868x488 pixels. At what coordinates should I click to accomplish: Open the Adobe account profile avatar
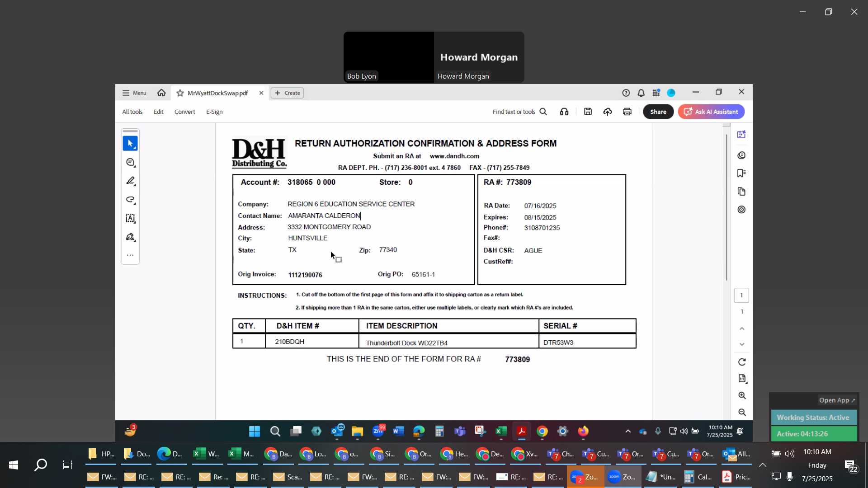671,93
